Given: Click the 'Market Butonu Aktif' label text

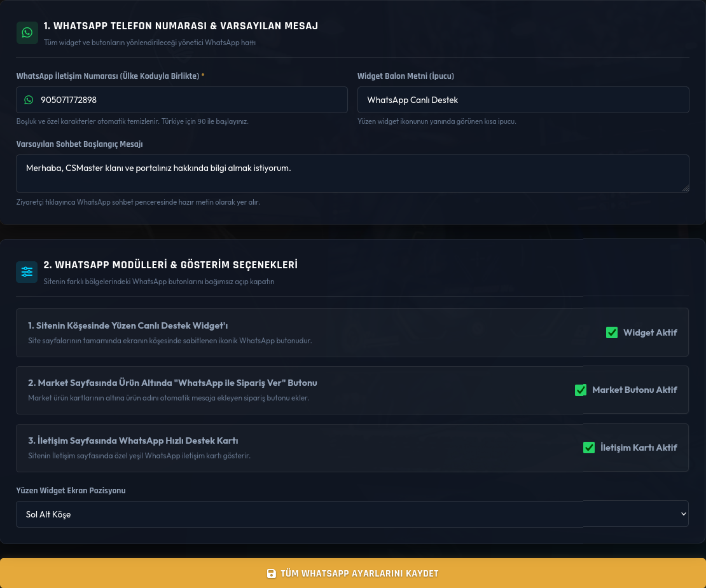Looking at the screenshot, I should [634, 390].
